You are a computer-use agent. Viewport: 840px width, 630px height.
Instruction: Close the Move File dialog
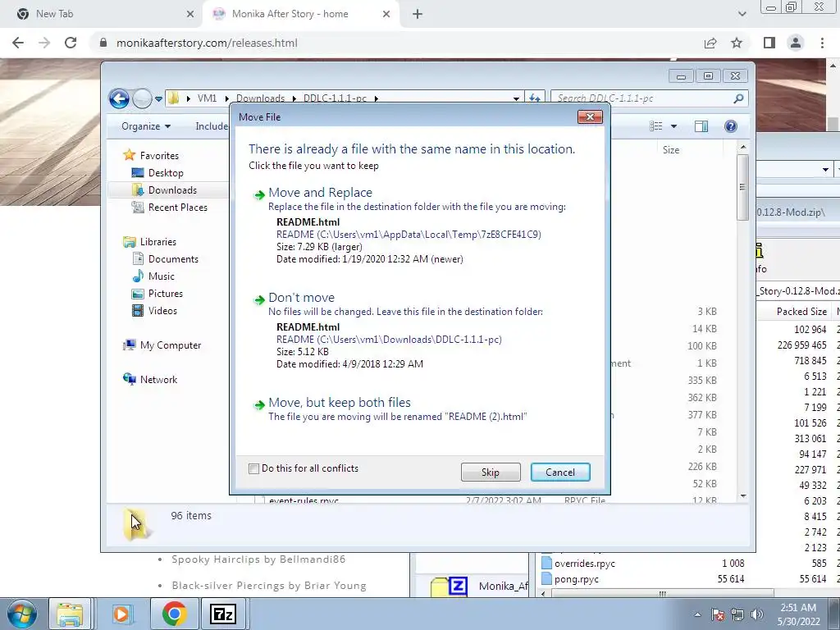tap(590, 116)
